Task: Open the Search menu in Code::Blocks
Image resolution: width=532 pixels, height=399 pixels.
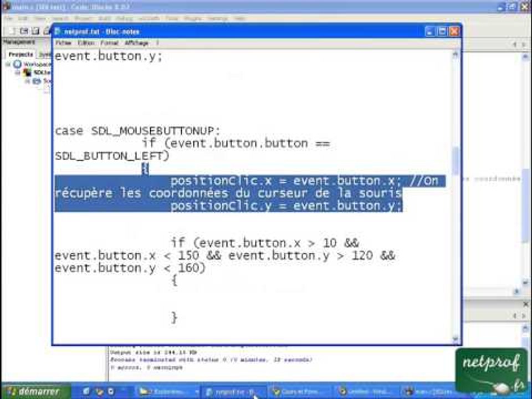Action: 60,18
